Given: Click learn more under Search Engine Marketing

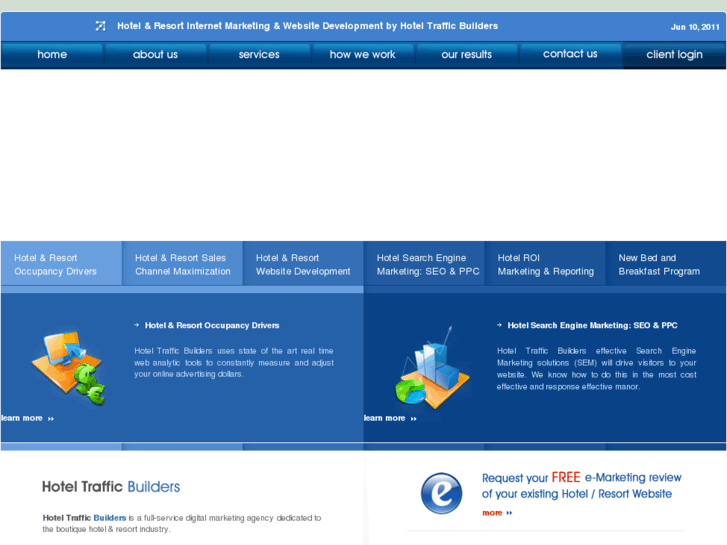Looking at the screenshot, I should (x=390, y=418).
